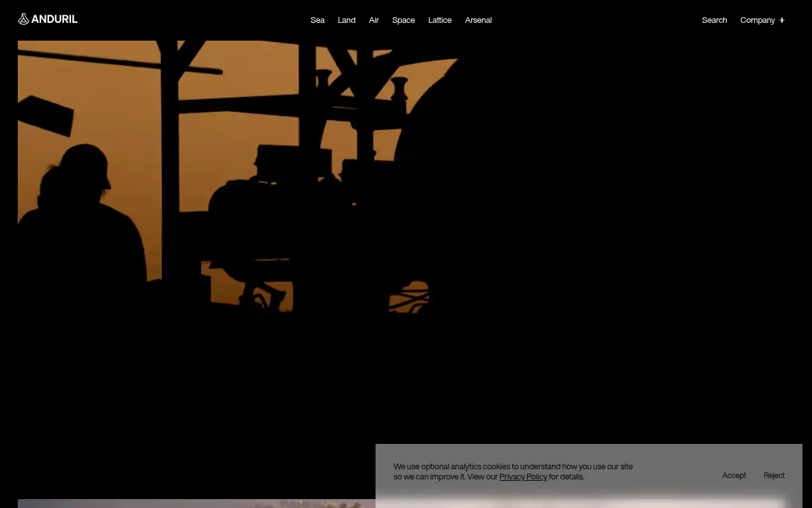This screenshot has width=812, height=508.
Task: Open the Land navigation item
Action: pos(346,20)
